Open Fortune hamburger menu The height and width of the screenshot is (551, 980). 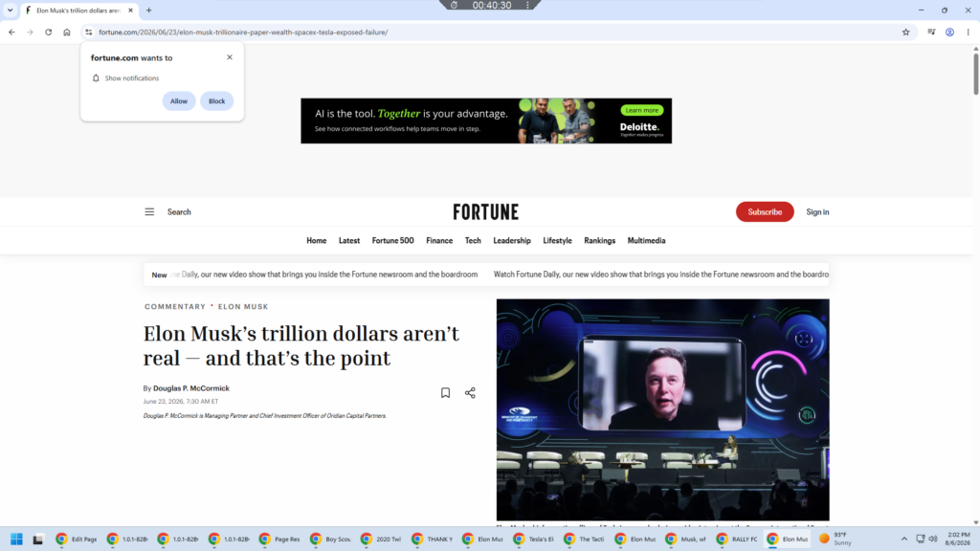pyautogui.click(x=149, y=211)
